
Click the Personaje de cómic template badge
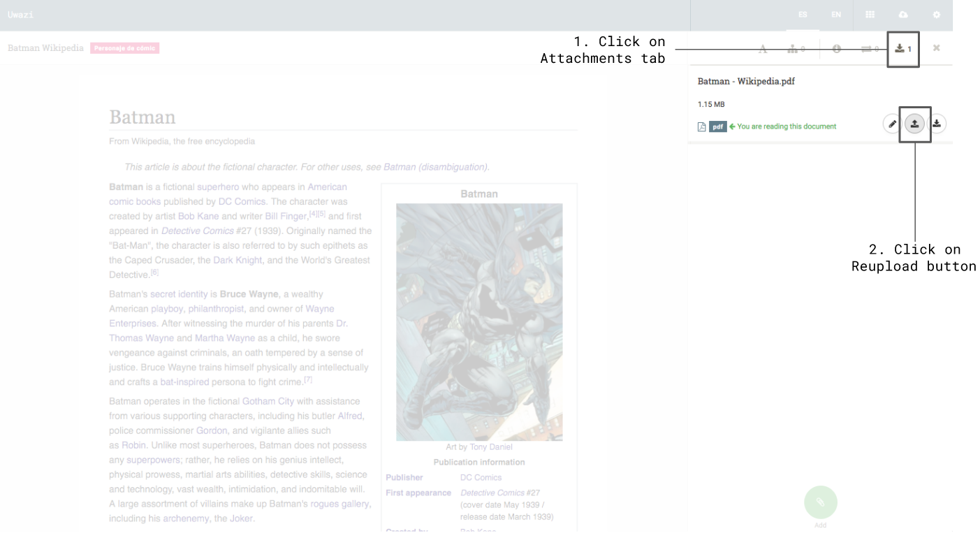point(125,48)
